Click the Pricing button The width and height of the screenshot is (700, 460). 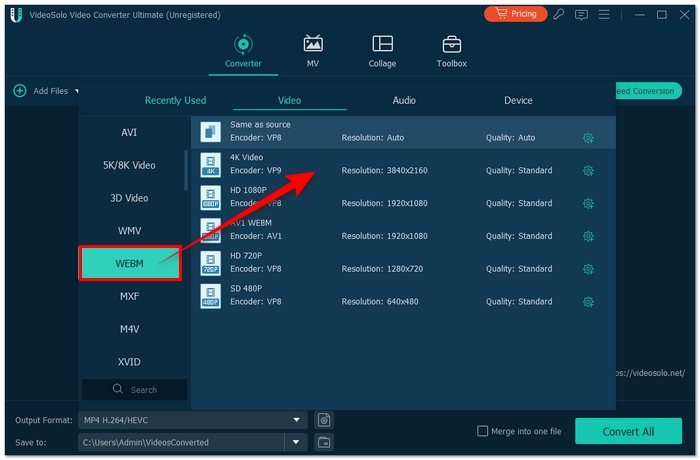pos(516,14)
